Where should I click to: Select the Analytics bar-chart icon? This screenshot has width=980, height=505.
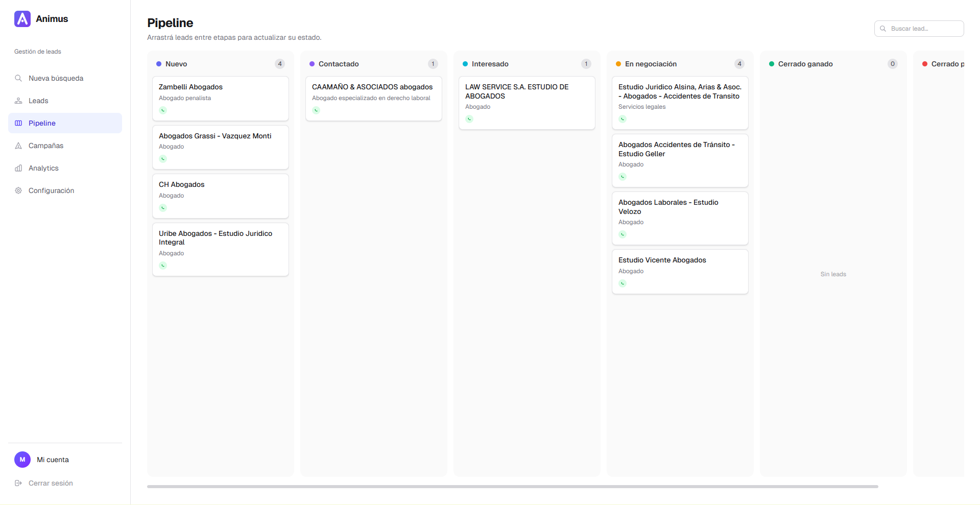(18, 168)
